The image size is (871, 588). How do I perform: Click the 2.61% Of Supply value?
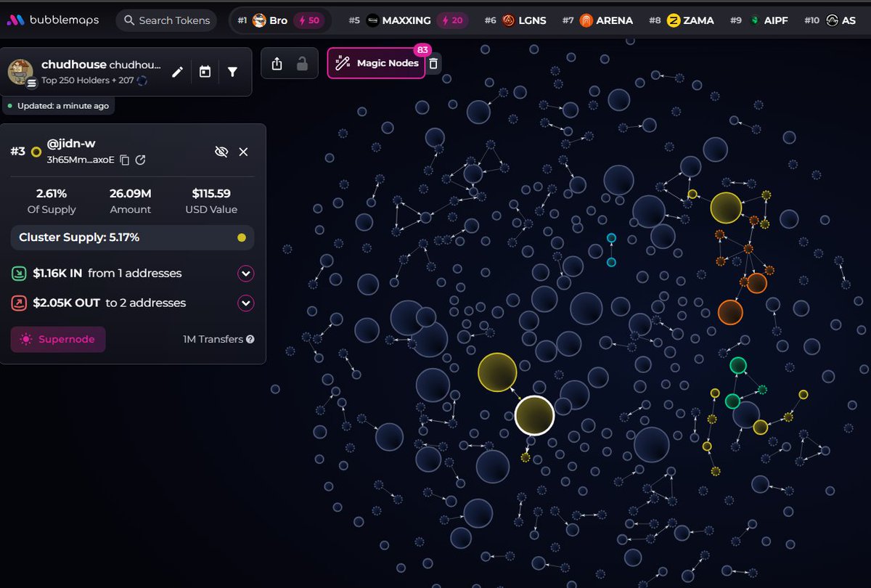click(x=52, y=194)
